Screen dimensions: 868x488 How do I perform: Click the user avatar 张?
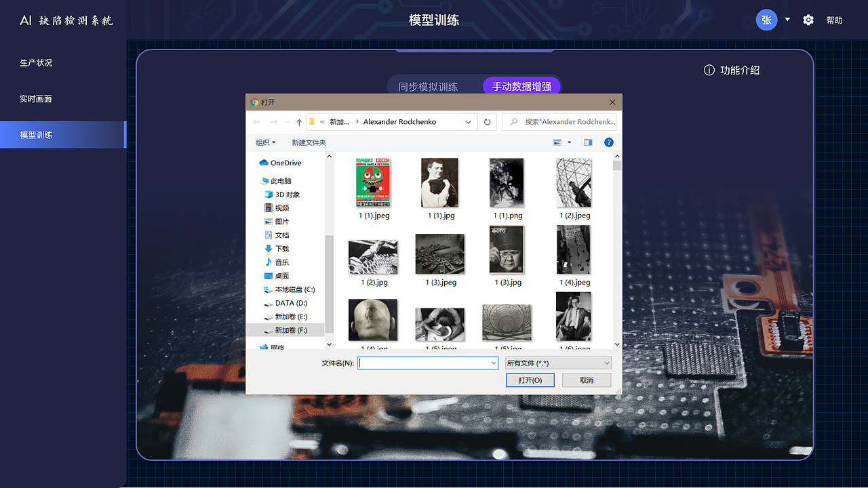tap(767, 20)
